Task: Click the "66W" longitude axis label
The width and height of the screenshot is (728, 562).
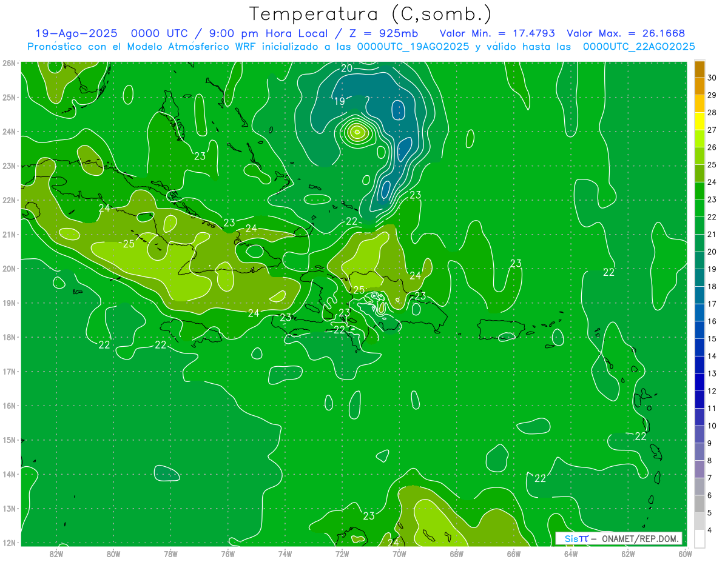Action: click(x=513, y=553)
